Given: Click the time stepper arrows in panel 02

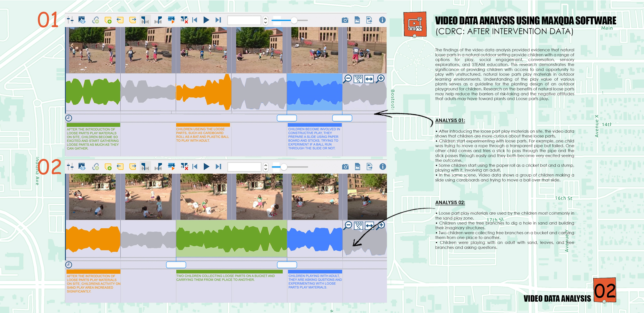Looking at the screenshot, I should coord(266,167).
